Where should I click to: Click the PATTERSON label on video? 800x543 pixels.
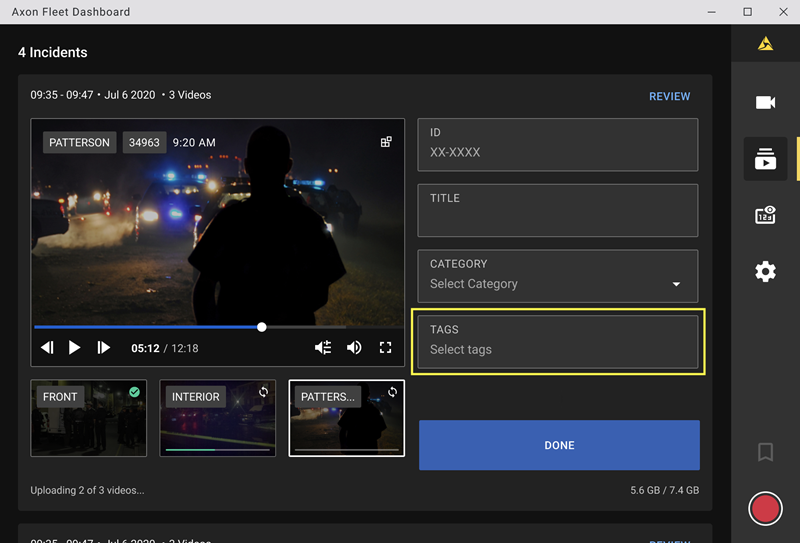pyautogui.click(x=80, y=142)
